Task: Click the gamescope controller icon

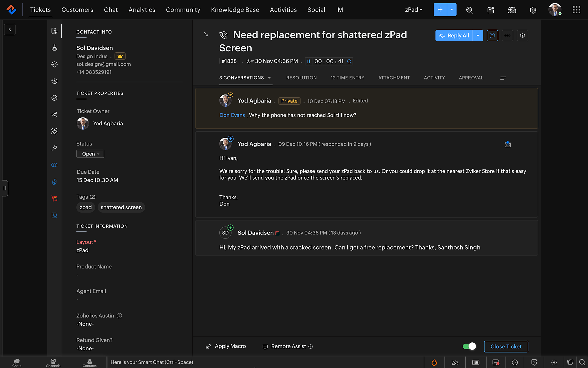Action: (x=512, y=10)
